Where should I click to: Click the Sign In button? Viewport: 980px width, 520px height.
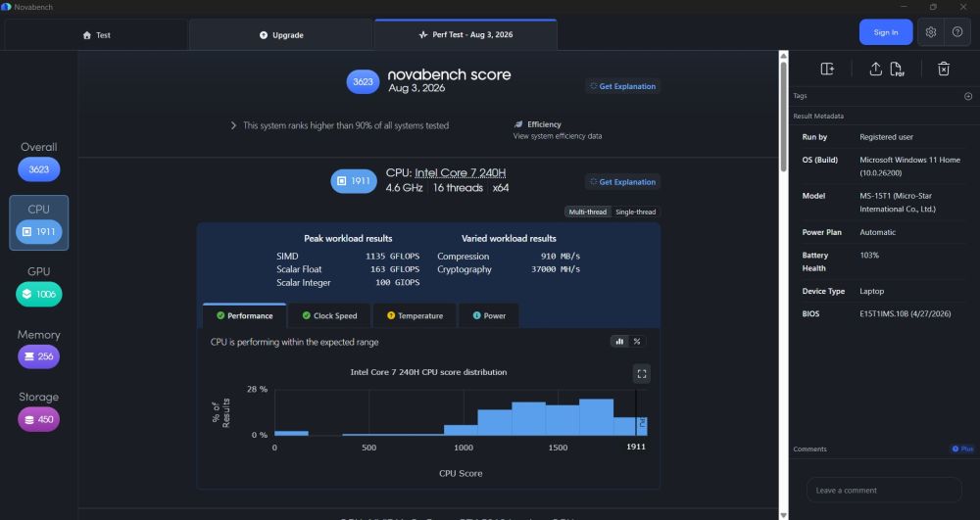coord(886,32)
